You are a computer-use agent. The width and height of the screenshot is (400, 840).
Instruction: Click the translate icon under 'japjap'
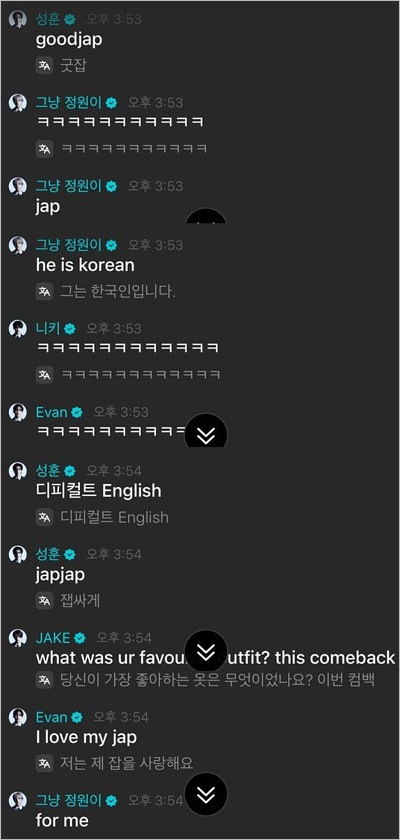(x=44, y=601)
